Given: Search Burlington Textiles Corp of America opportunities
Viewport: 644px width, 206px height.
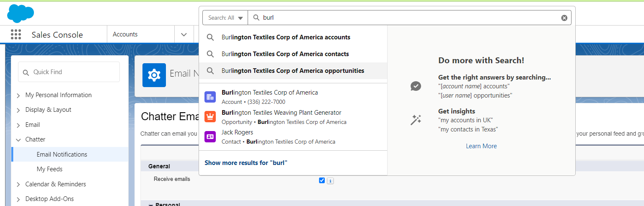Looking at the screenshot, I should 293,71.
